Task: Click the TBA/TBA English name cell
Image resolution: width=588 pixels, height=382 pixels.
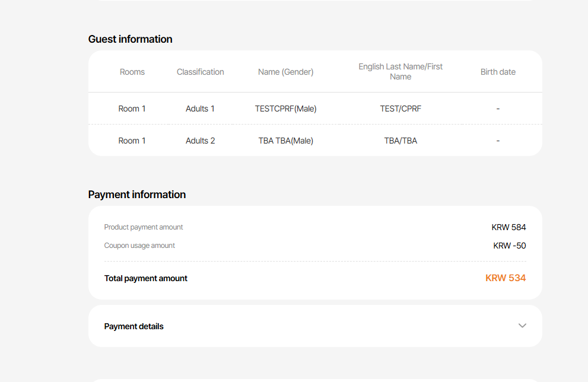Action: click(401, 141)
